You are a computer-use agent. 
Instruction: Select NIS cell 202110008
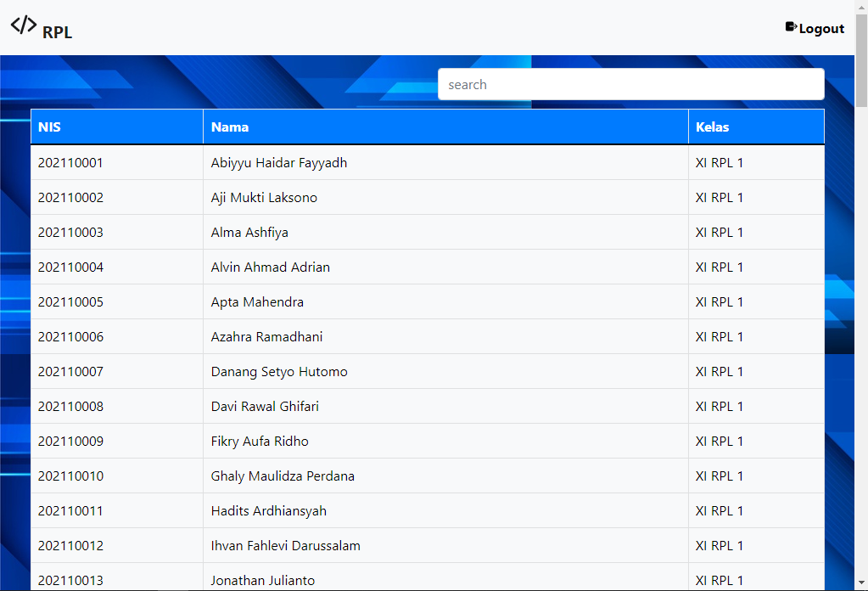[70, 407]
